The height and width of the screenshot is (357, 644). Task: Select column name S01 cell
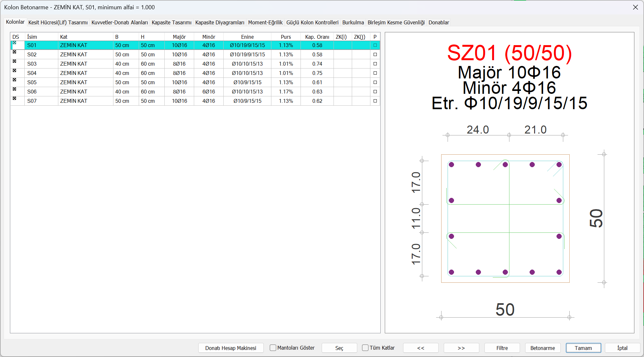click(41, 45)
